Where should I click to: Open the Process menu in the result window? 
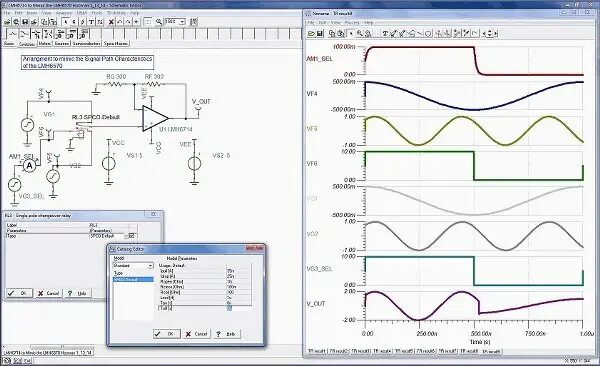pos(352,23)
